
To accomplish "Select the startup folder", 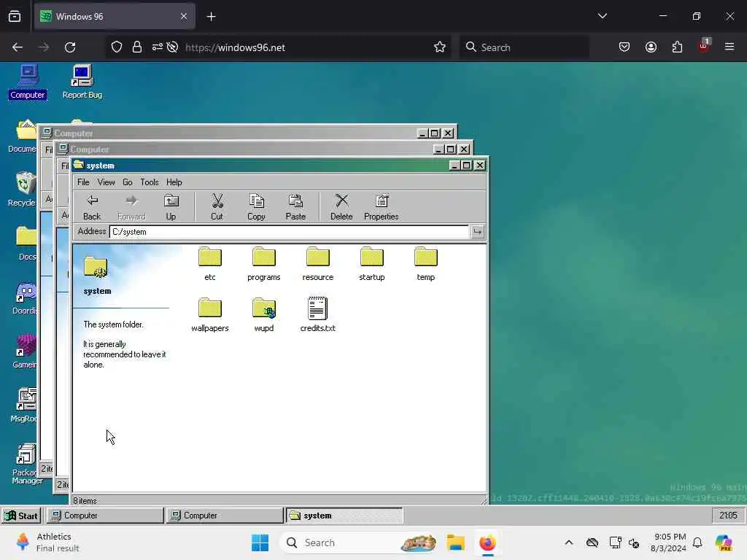I will 371,264.
